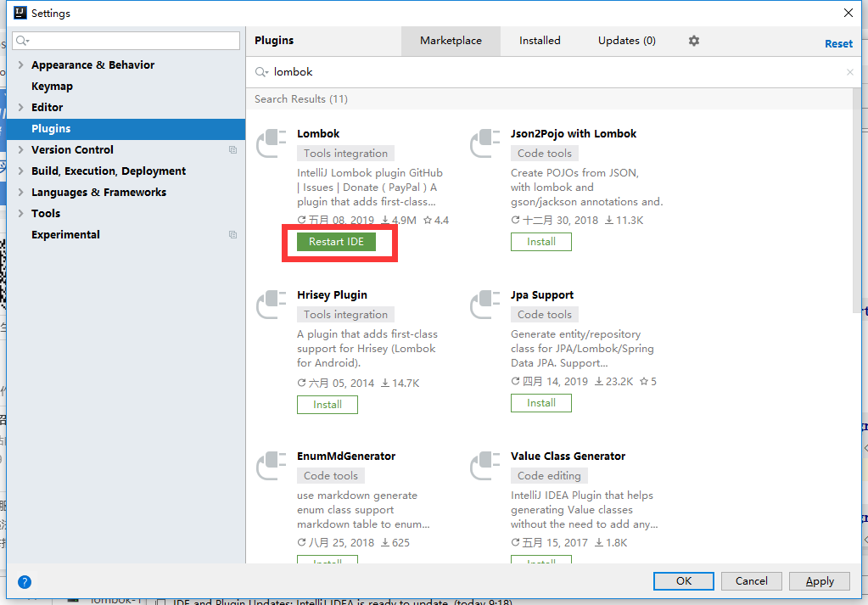The image size is (868, 605).
Task: Open the Json2Pojo with Lombok title
Action: click(x=574, y=133)
